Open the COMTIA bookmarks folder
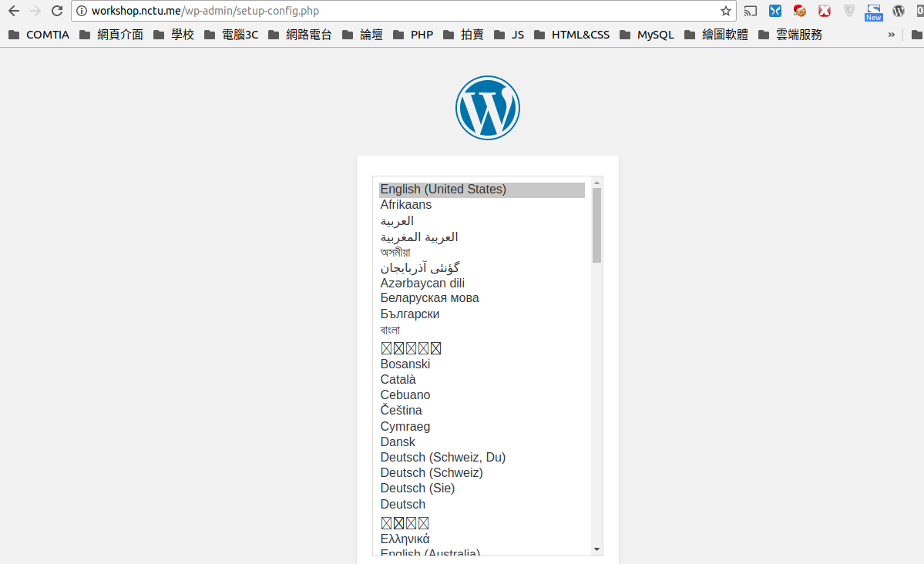 (39, 35)
